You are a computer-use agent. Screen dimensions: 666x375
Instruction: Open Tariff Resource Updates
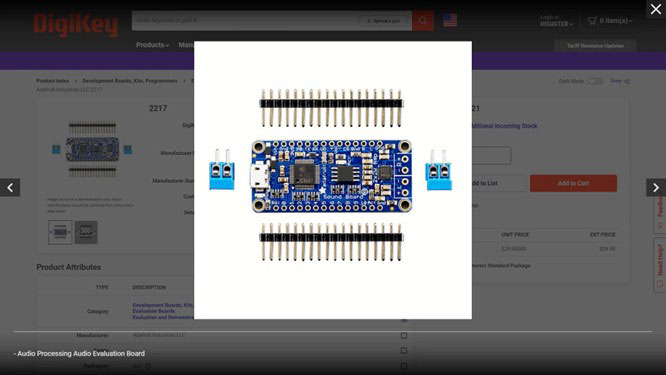pos(595,45)
